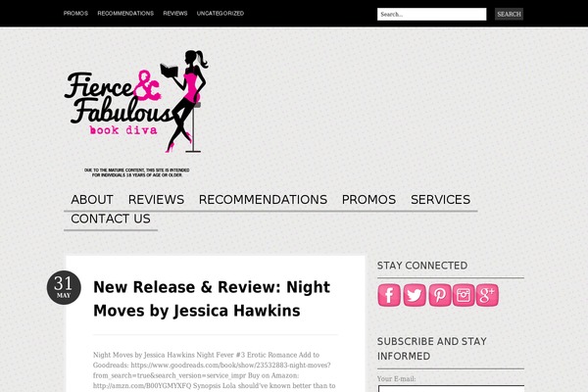This screenshot has width=588, height=392.
Task: Open the About page in main navigation
Action: [92, 200]
